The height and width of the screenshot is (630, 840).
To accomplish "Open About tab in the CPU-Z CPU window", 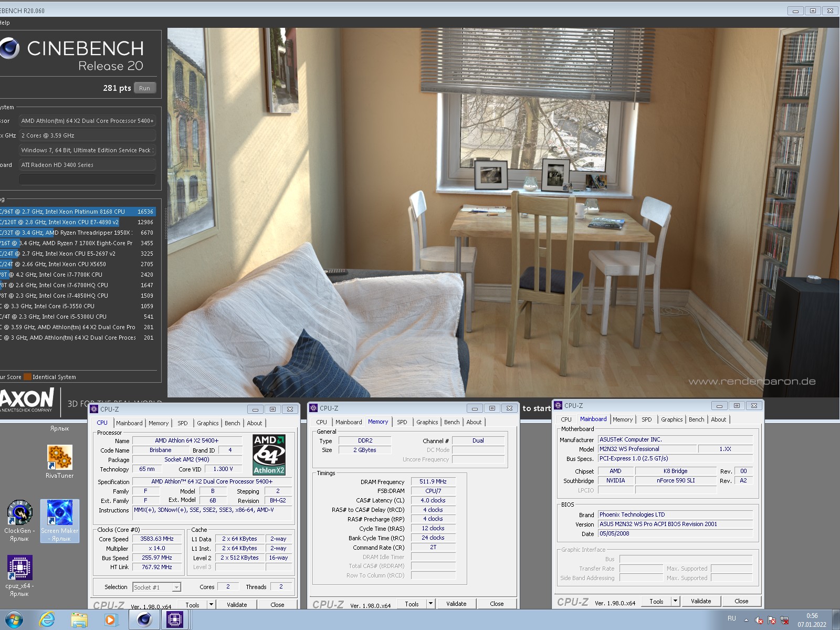I will (255, 423).
